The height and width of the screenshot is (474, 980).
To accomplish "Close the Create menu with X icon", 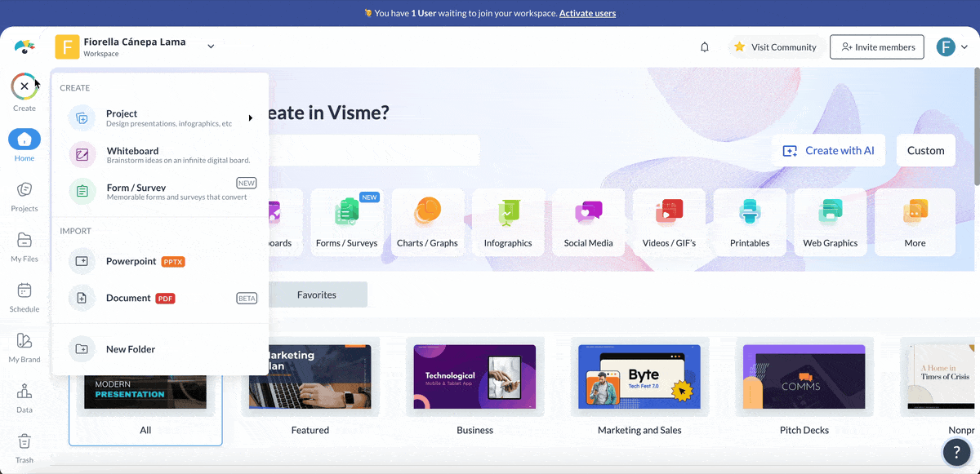I will click(24, 86).
